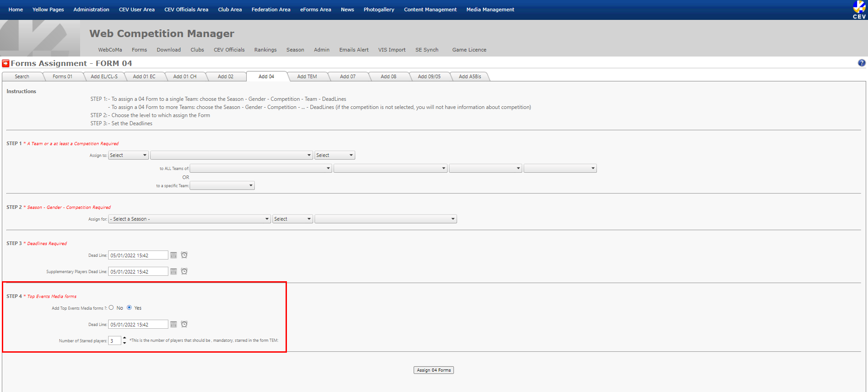Open the Federation Area link
The height and width of the screenshot is (392, 868).
pyautogui.click(x=271, y=9)
